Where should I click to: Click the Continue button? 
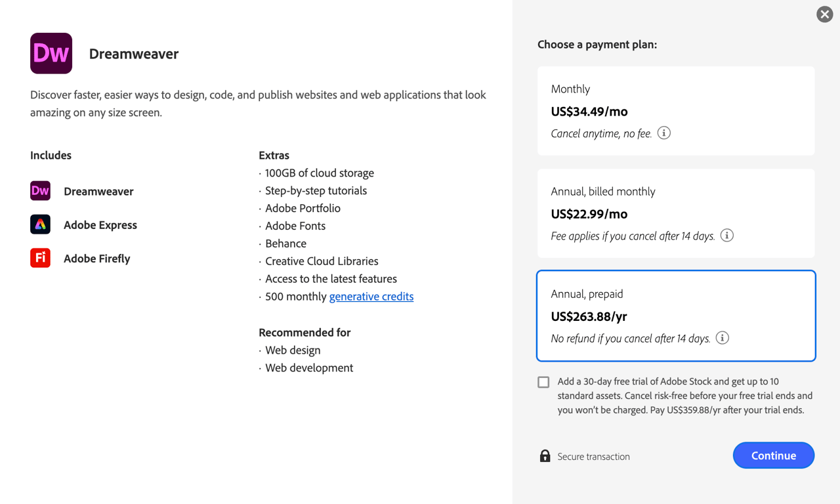point(773,455)
